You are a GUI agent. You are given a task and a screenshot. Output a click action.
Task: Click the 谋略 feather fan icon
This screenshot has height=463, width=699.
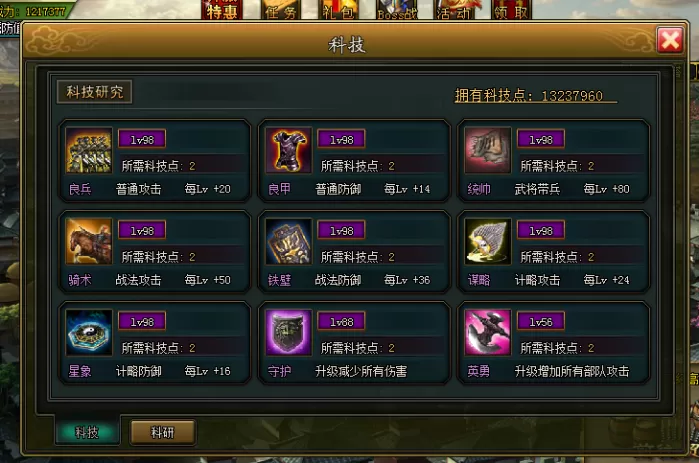pos(488,241)
